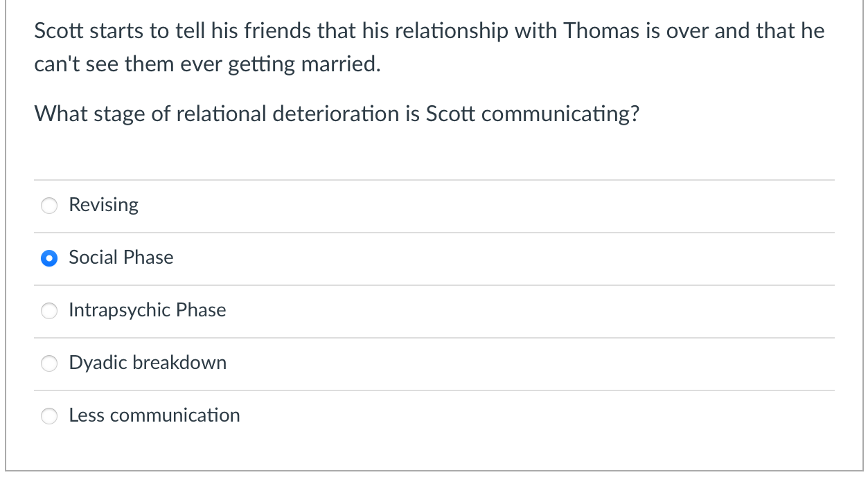
Task: Pick the currently selected Social Phase option
Action: pos(48,258)
